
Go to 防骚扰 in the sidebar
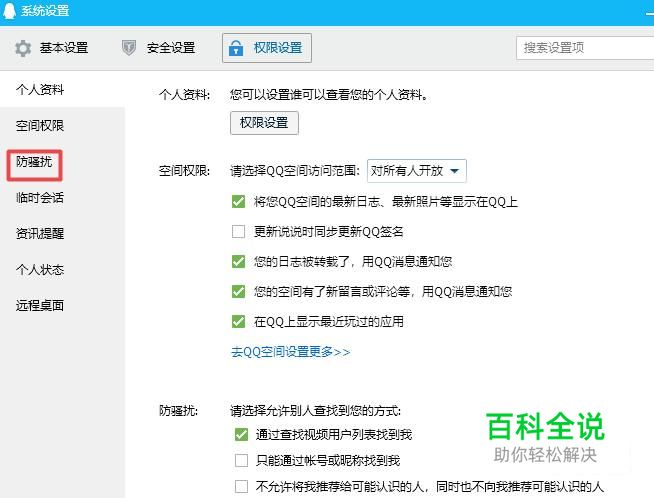(34, 162)
